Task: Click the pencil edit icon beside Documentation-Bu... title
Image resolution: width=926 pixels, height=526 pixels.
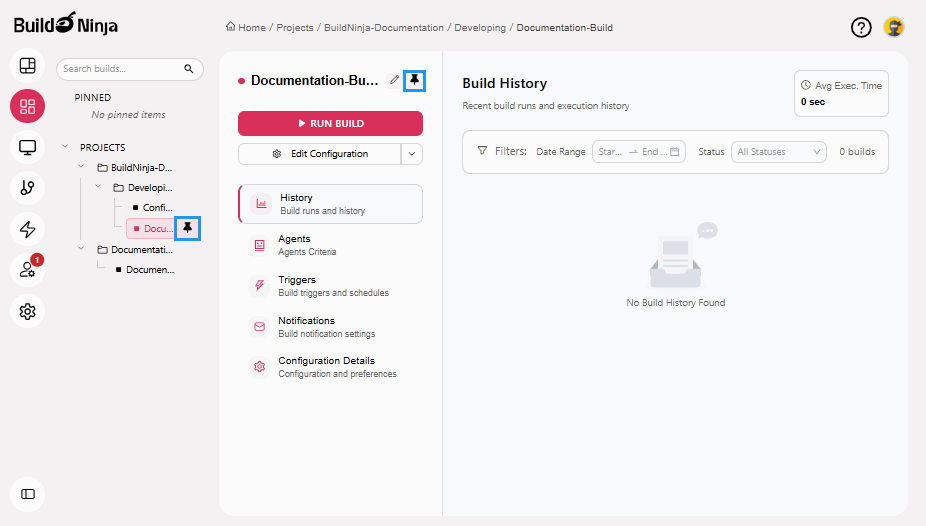Action: coord(394,80)
